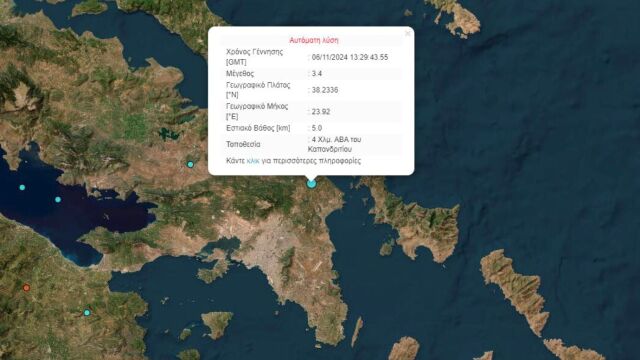Click the focal depth value 5.0
This screenshot has height=360, width=640.
317,128
